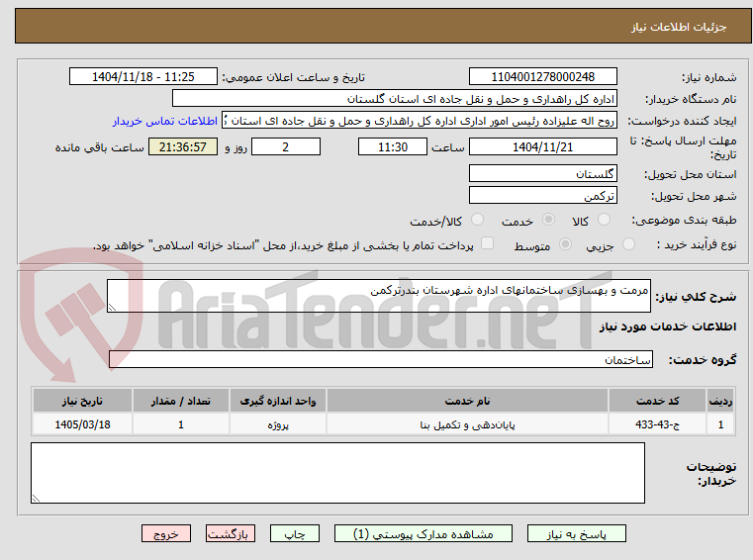Screen dimensions: 753x560
Task: Click the ایجاد کننده درخواست field
Action: click(420, 120)
